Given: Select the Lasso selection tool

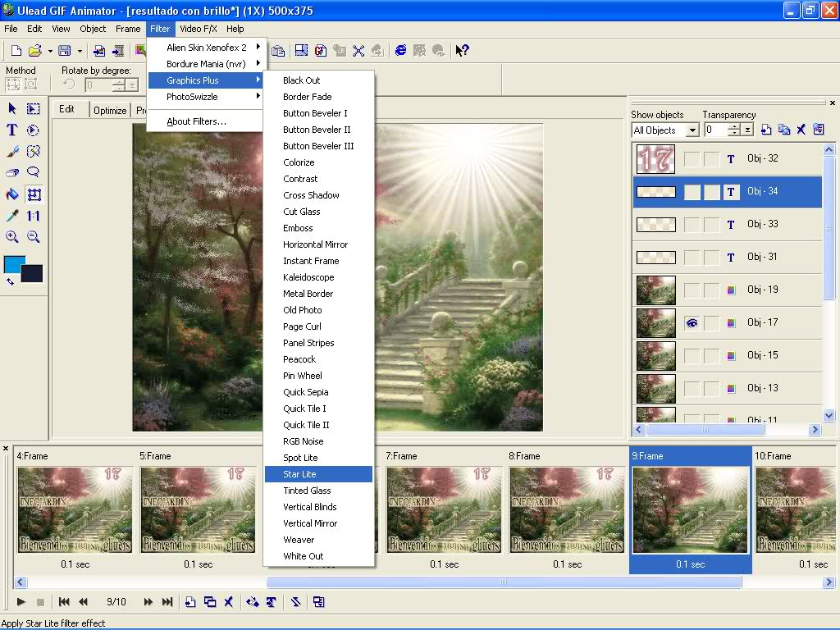Looking at the screenshot, I should [x=33, y=172].
